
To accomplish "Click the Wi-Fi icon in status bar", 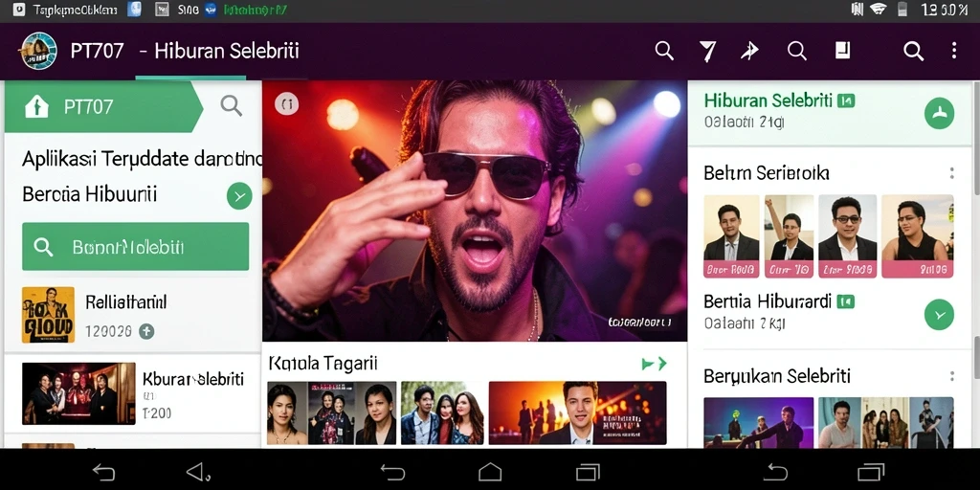I will (878, 10).
